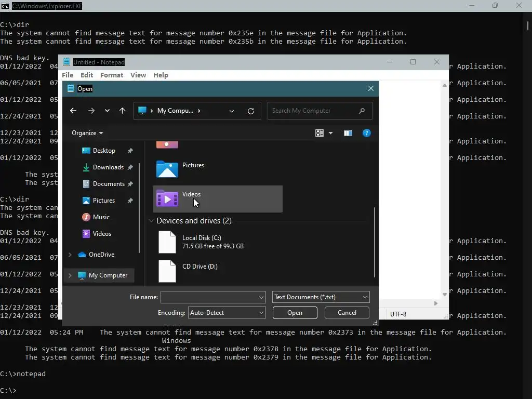Minimize the command prompt window
Image resolution: width=532 pixels, height=399 pixels.
pos(472,5)
